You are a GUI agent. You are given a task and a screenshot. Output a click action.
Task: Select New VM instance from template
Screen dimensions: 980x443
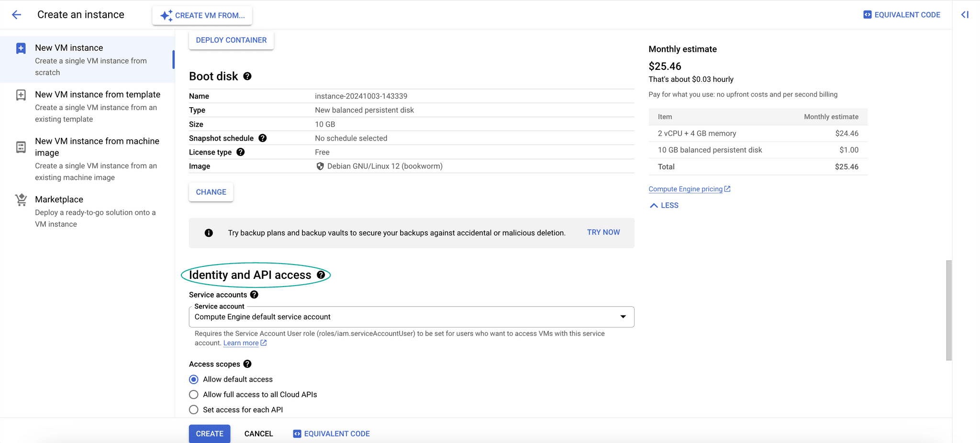tap(97, 95)
